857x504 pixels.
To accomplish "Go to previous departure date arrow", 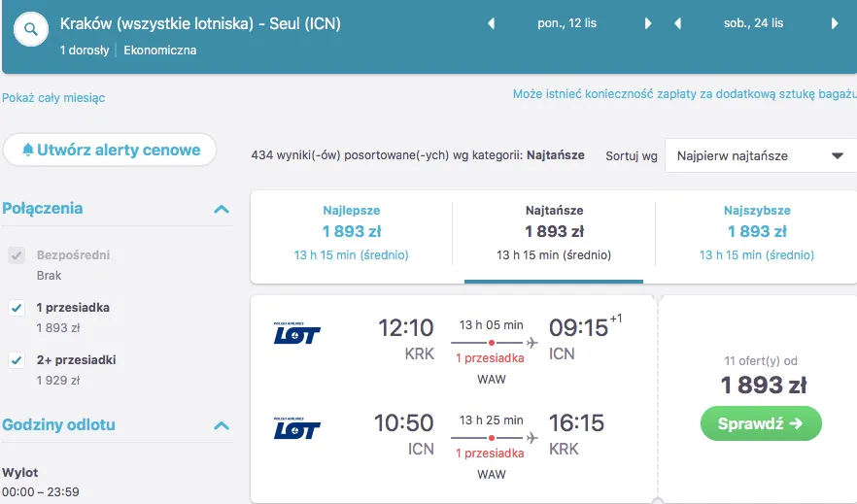I will point(491,24).
